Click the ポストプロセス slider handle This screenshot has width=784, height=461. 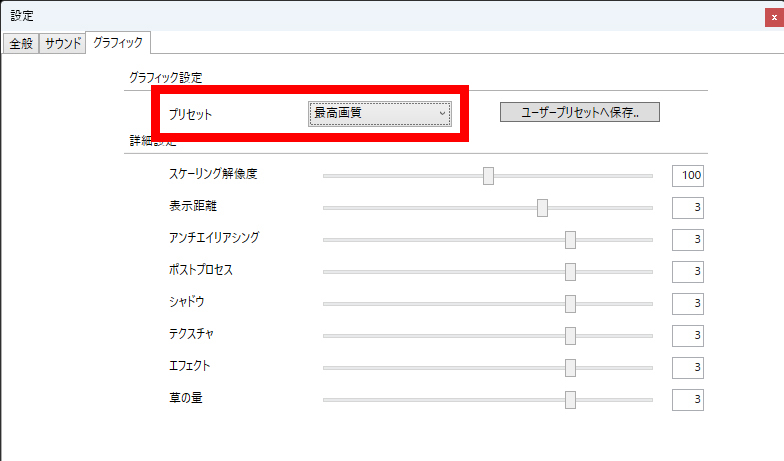pos(570,272)
